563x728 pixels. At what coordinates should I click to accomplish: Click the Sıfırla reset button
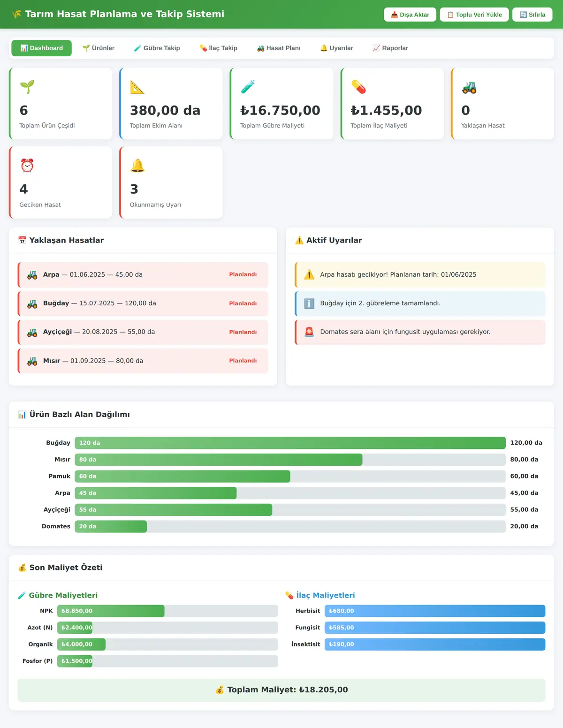[533, 15]
